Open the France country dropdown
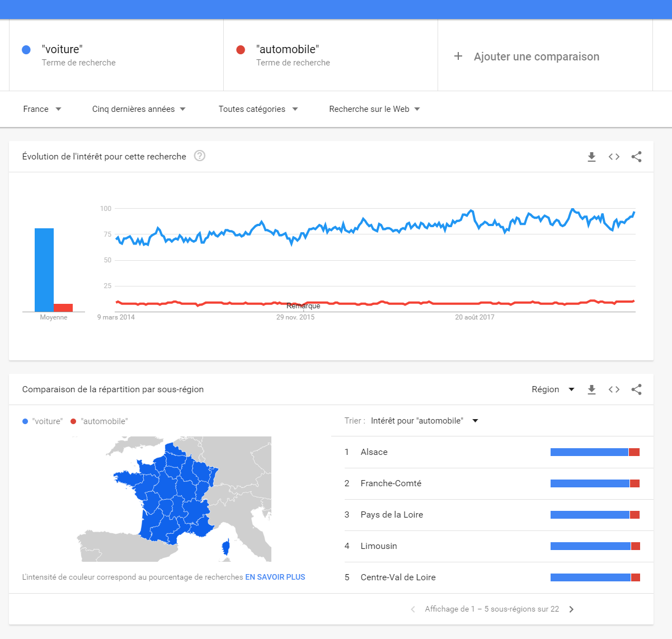The height and width of the screenshot is (639, 672). (42, 109)
